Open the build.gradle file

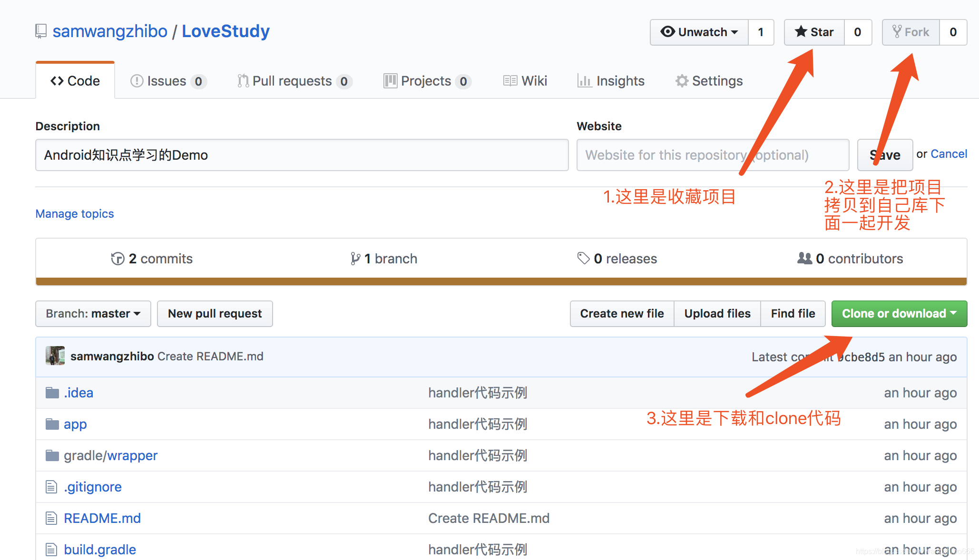100,550
